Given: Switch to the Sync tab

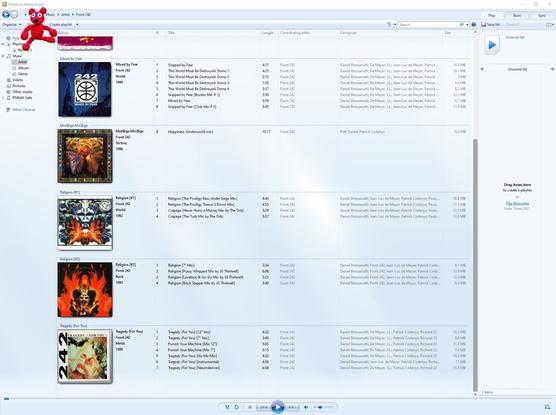Looking at the screenshot, I should [x=542, y=15].
